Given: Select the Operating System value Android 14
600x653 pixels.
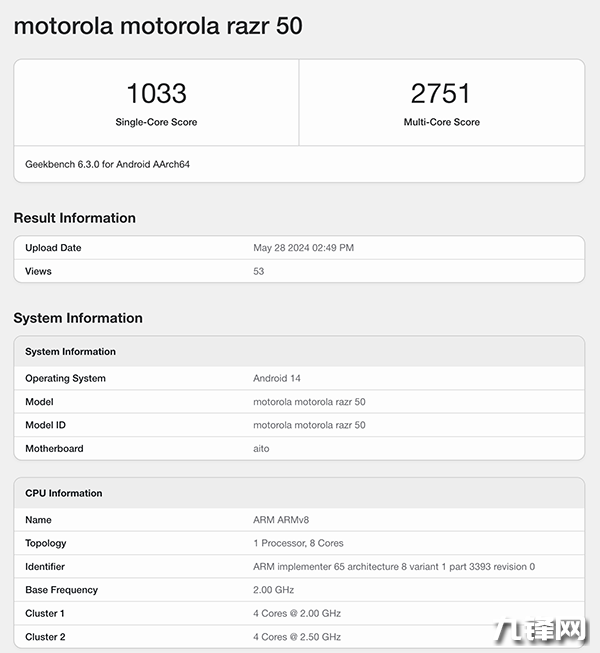Looking at the screenshot, I should pos(277,379).
